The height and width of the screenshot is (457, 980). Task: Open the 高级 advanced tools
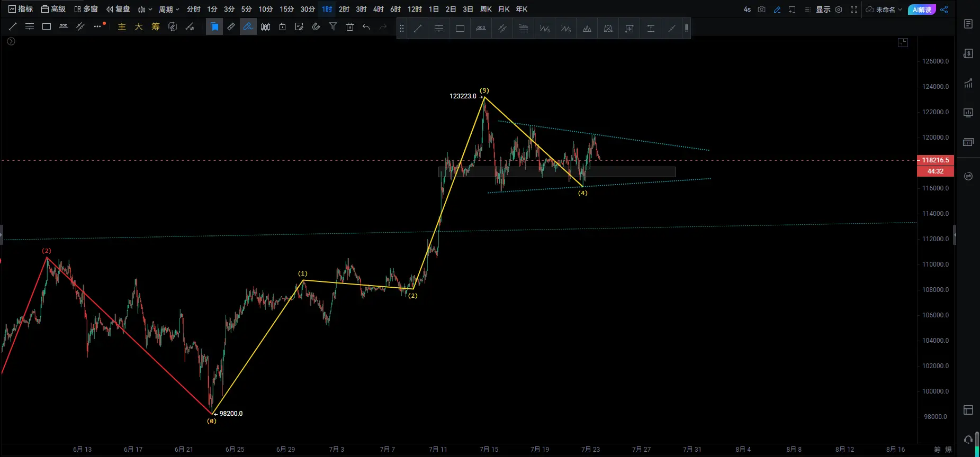pyautogui.click(x=53, y=9)
